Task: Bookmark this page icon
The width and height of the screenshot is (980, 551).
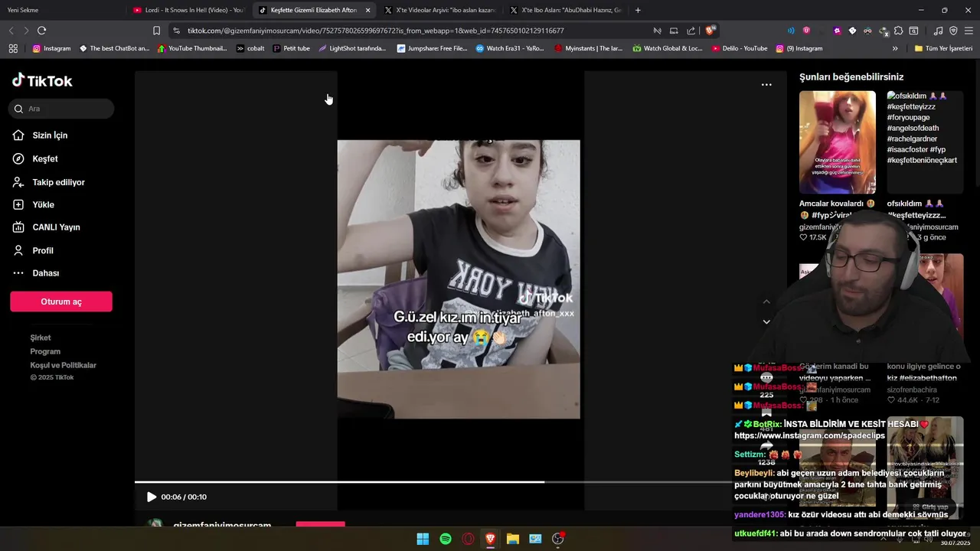Action: (x=156, y=31)
